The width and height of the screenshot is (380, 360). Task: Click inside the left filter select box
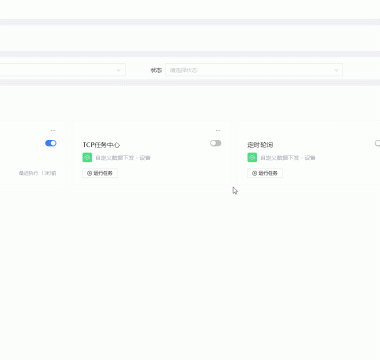(63, 70)
